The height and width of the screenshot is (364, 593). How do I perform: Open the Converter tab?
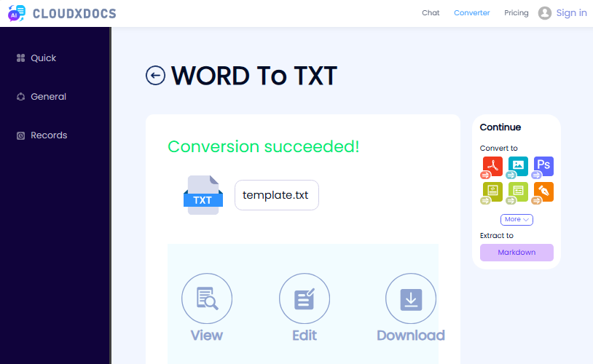471,13
